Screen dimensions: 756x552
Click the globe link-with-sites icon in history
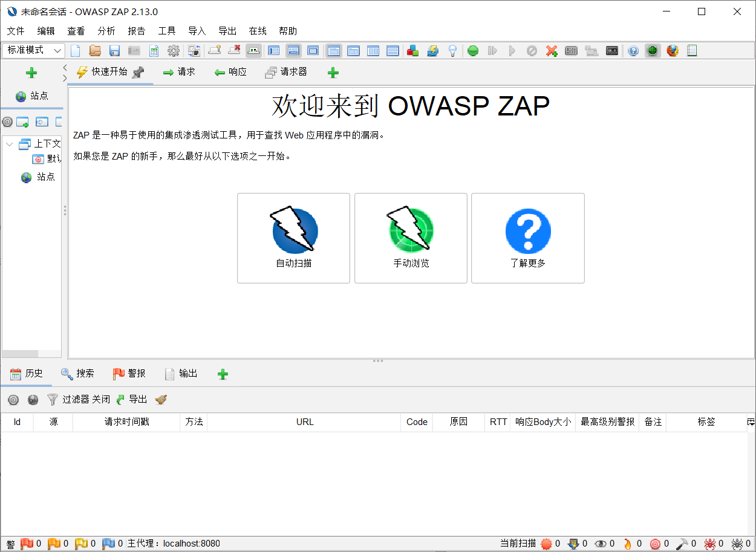point(33,400)
